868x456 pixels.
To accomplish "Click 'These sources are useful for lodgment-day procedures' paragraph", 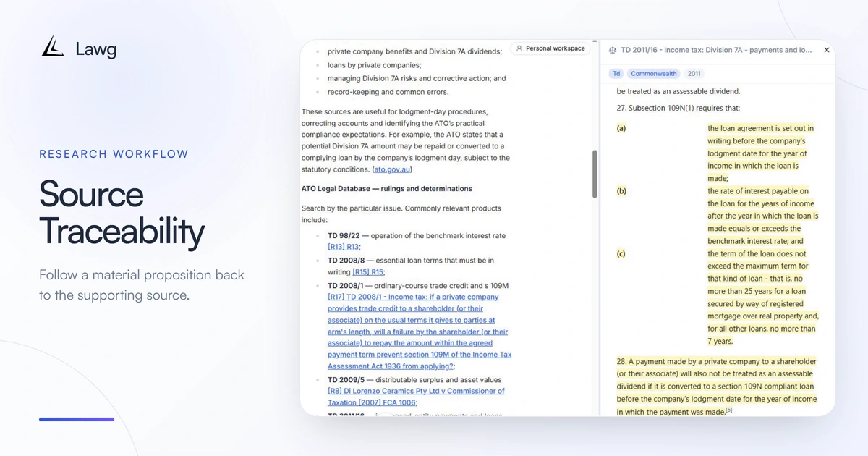I will pos(406,140).
